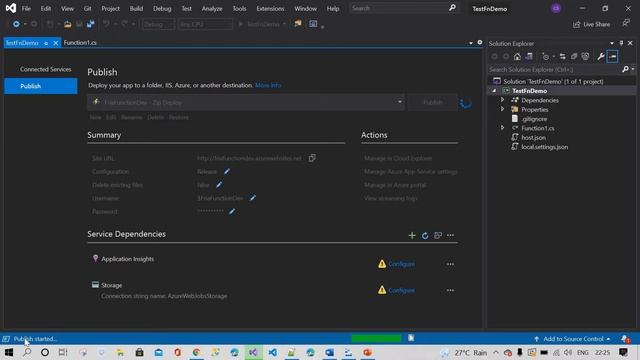The height and width of the screenshot is (360, 640).
Task: Click the Solution Explorer Home icon
Action: pos(517,56)
